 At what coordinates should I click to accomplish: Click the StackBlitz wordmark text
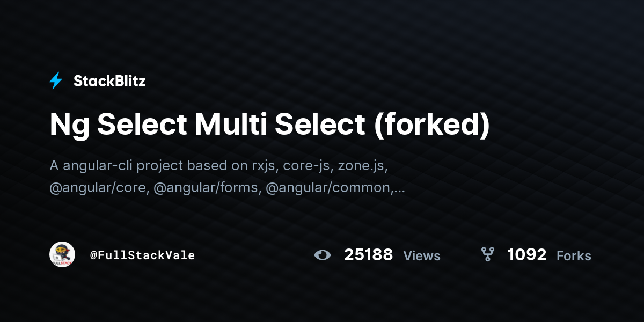(109, 81)
